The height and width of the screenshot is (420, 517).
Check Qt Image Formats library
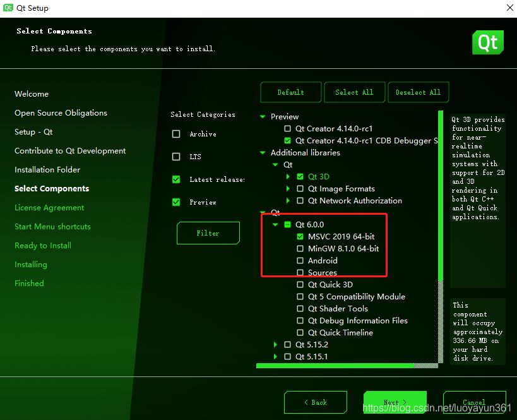(300, 189)
